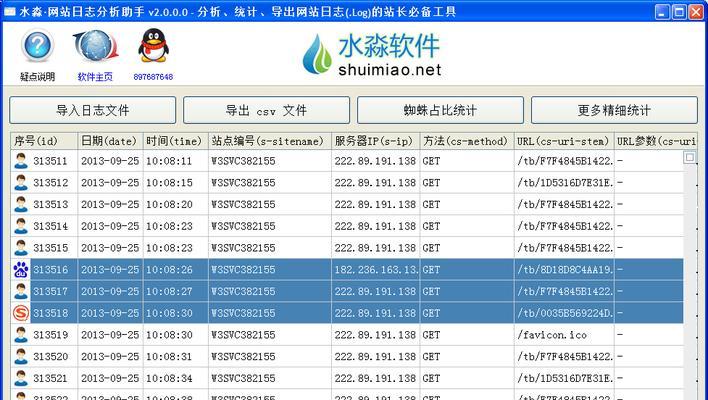Click the table's vertical scrollbar

pos(689,275)
